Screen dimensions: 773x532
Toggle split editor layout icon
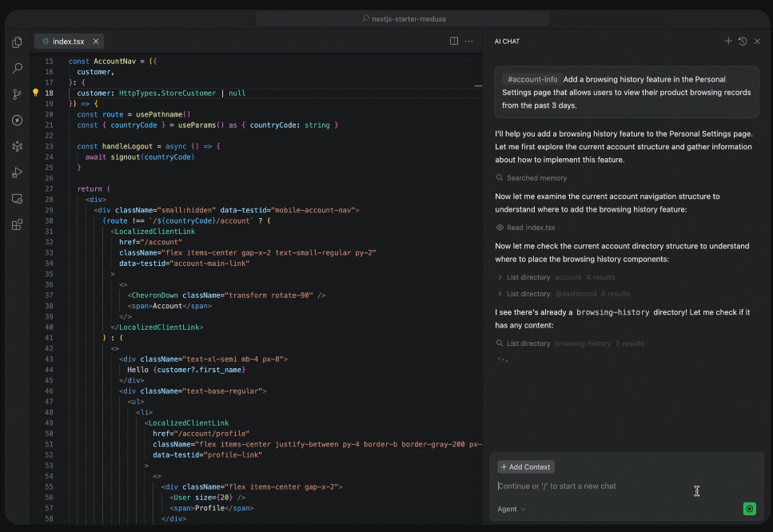(454, 42)
